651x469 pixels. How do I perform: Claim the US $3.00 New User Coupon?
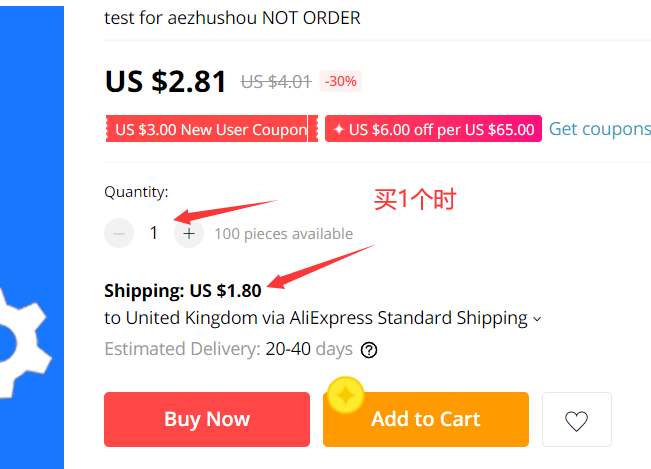pos(211,130)
